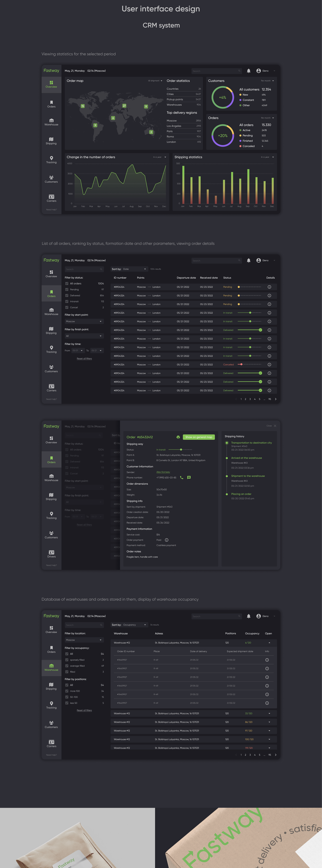Click map marker labeled 27 on Order map
The height and width of the screenshot is (868, 322).
124,106
